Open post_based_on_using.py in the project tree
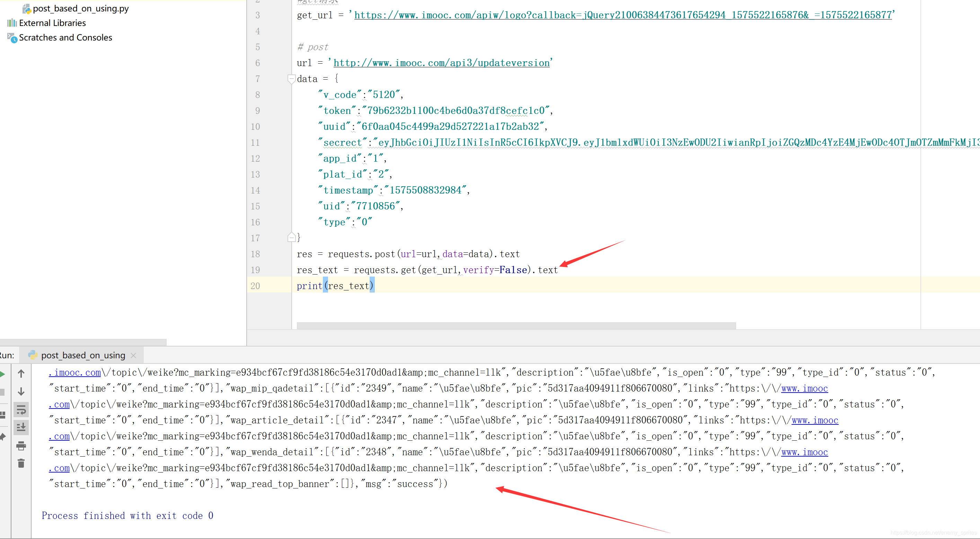The width and height of the screenshot is (980, 539). [81, 8]
